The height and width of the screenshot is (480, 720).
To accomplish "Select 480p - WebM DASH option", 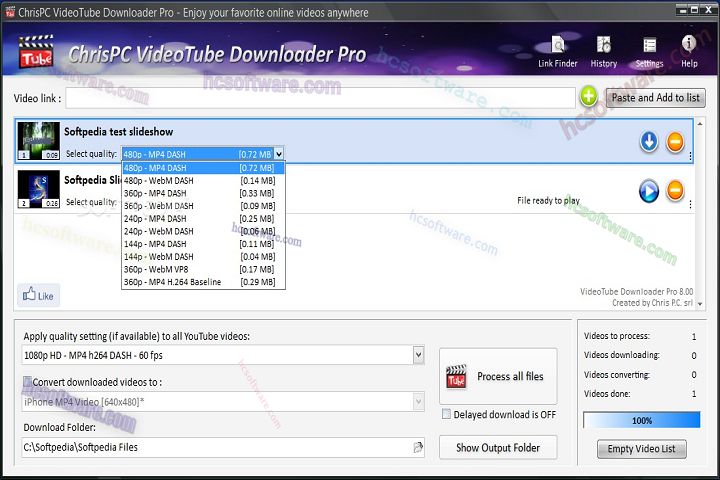I will pyautogui.click(x=203, y=181).
